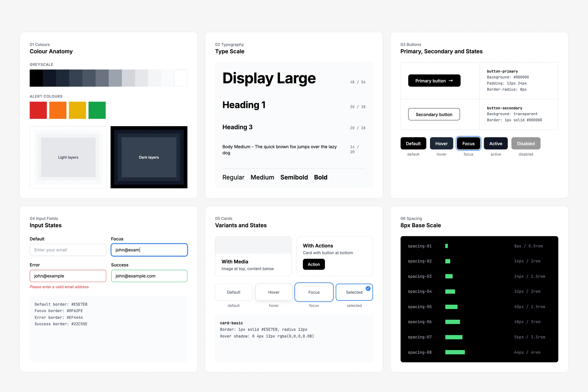Select the orange alert colour swatch

[58, 110]
